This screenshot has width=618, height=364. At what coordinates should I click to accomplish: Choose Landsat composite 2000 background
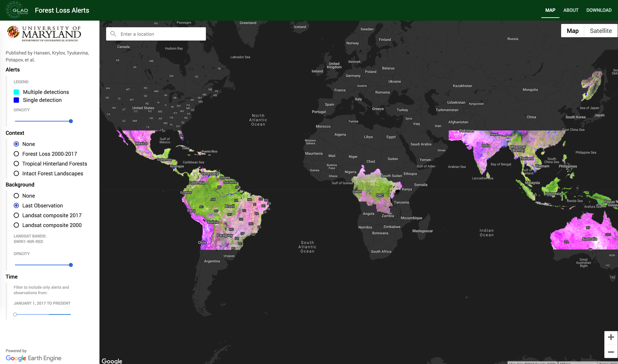(16, 225)
